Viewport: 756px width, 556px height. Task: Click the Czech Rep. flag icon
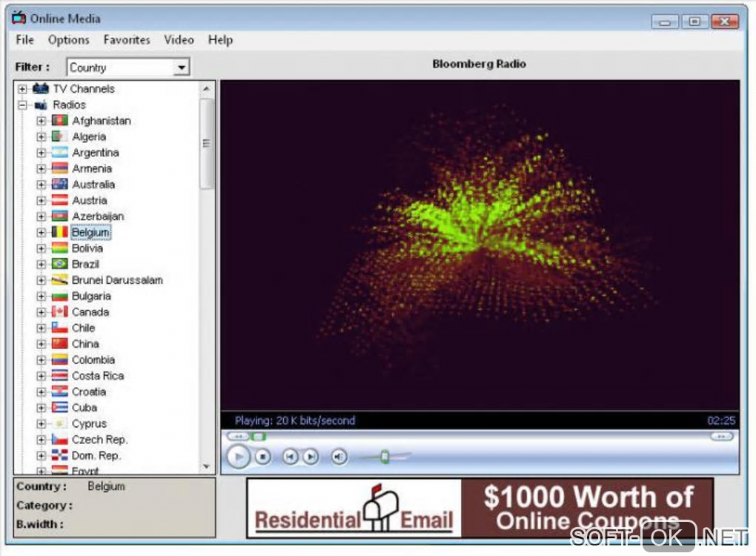tap(60, 440)
